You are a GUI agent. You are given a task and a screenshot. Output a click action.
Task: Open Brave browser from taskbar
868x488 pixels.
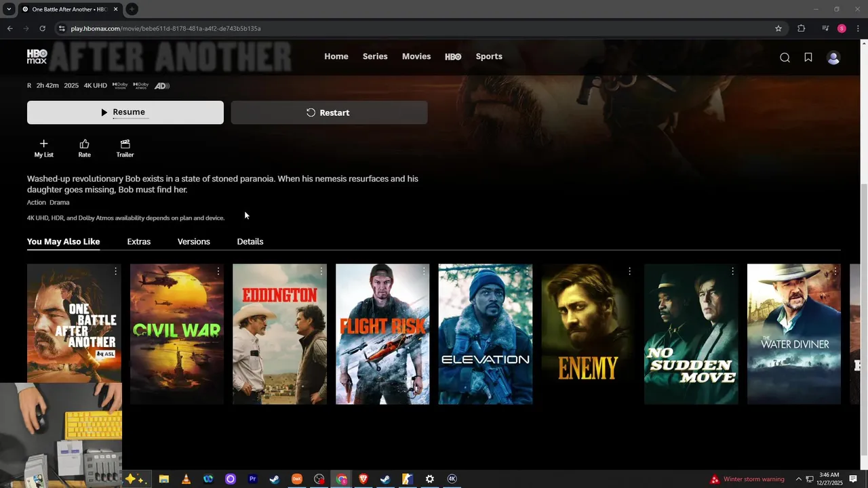pyautogui.click(x=363, y=479)
